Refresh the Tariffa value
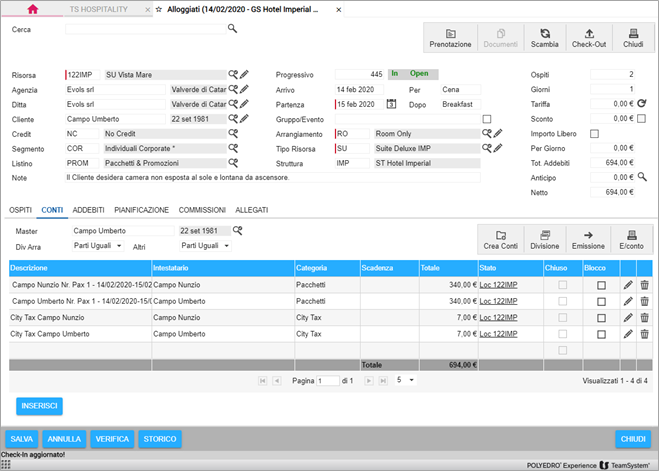Screen dimensions: 659x471 tap(642, 103)
